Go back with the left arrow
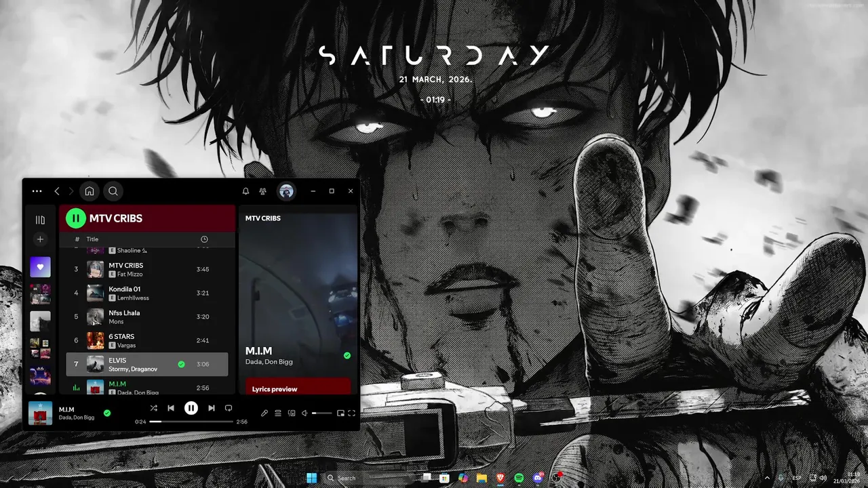 (57, 191)
